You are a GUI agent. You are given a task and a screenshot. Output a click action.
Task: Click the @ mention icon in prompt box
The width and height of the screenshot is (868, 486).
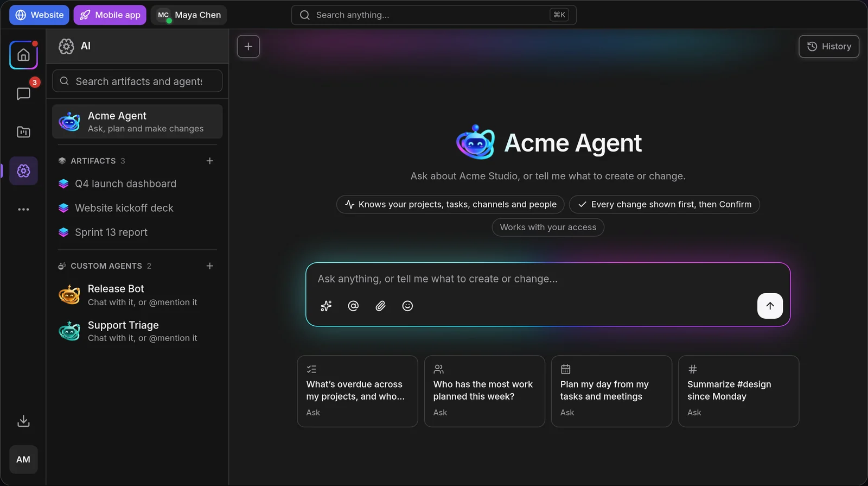(x=353, y=306)
